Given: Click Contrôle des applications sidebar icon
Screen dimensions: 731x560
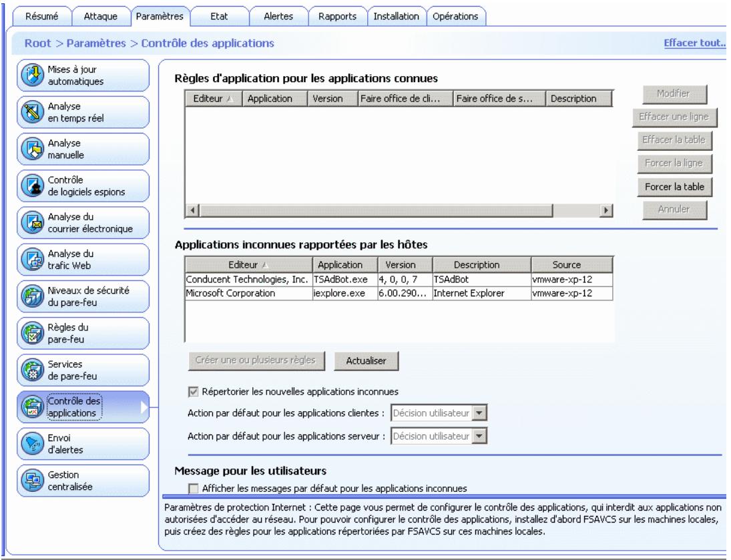Looking at the screenshot, I should click(x=32, y=406).
